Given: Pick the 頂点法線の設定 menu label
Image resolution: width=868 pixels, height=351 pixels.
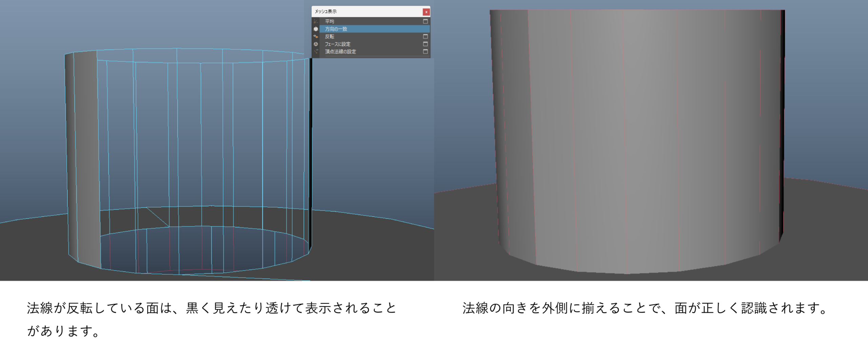Looking at the screenshot, I should (340, 51).
